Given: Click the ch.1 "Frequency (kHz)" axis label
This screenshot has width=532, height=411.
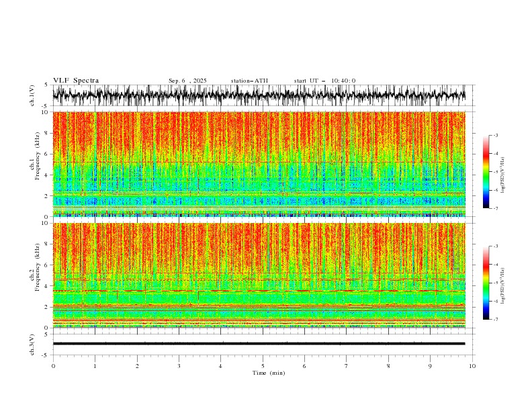Looking at the screenshot, I should (x=38, y=156).
